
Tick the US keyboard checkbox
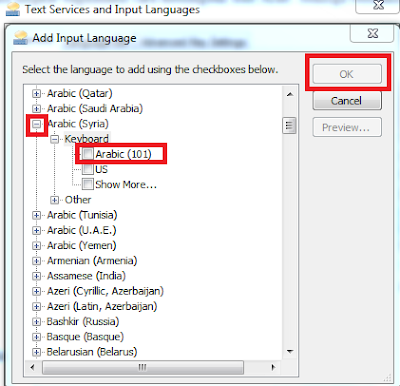[x=88, y=169]
